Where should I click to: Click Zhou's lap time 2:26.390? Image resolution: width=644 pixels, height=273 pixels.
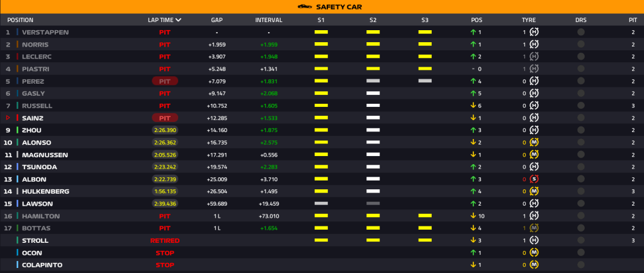pos(165,130)
